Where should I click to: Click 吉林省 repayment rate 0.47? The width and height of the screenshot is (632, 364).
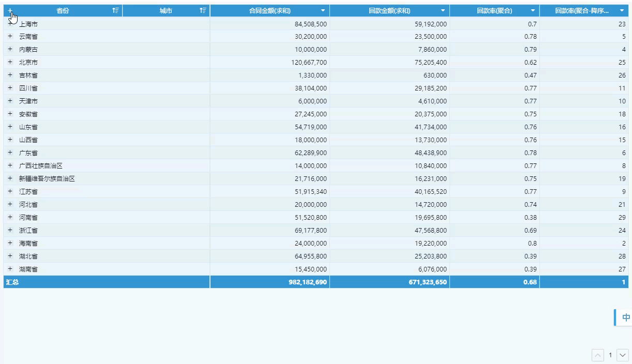pos(530,75)
